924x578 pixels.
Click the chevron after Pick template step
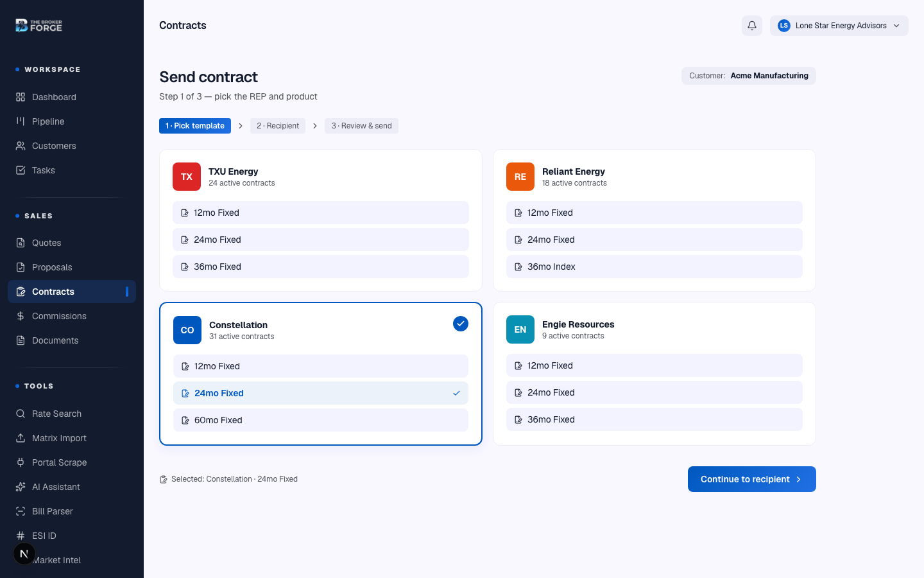click(241, 126)
